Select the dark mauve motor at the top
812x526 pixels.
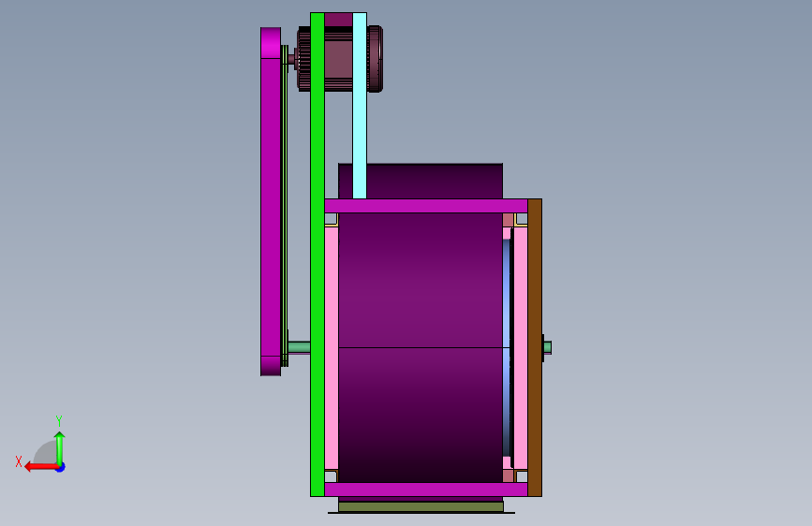pos(338,59)
